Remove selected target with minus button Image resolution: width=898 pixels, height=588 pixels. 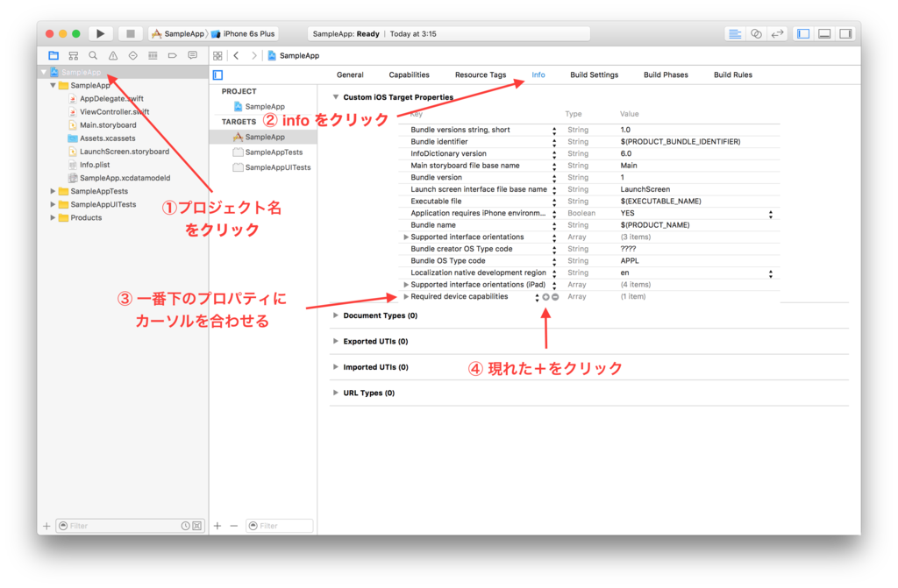click(233, 526)
